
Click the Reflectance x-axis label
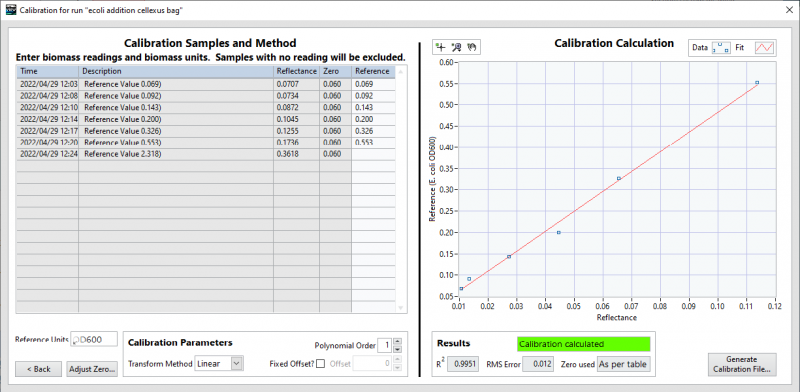point(617,317)
